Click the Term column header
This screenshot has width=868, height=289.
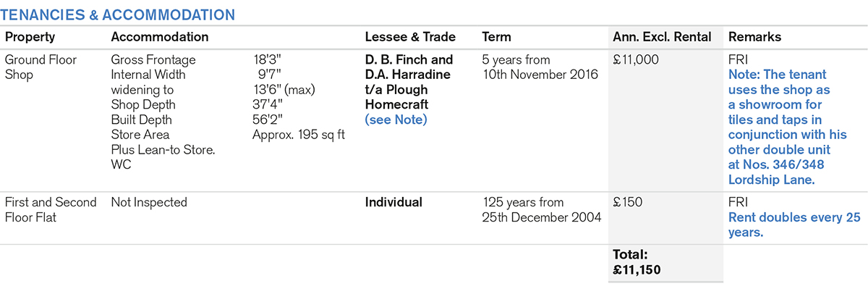click(x=496, y=37)
